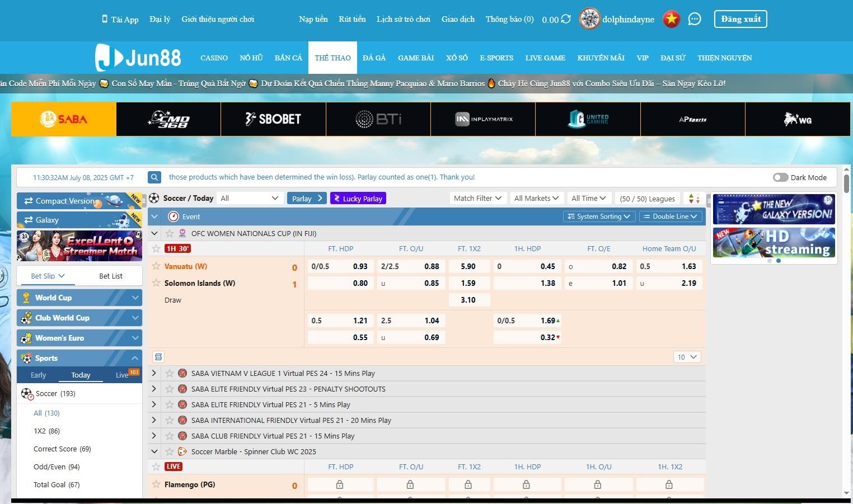Click the Parlay button
This screenshot has width=853, height=504.
(307, 198)
